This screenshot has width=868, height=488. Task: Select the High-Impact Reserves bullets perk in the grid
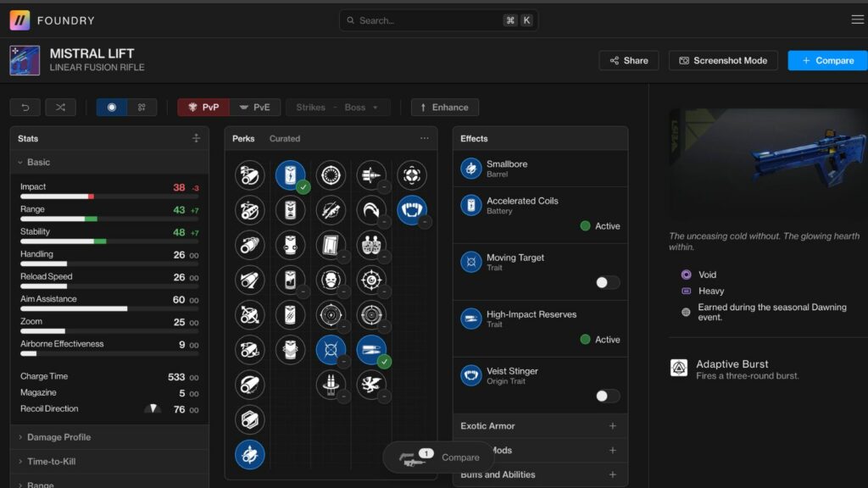(x=371, y=350)
